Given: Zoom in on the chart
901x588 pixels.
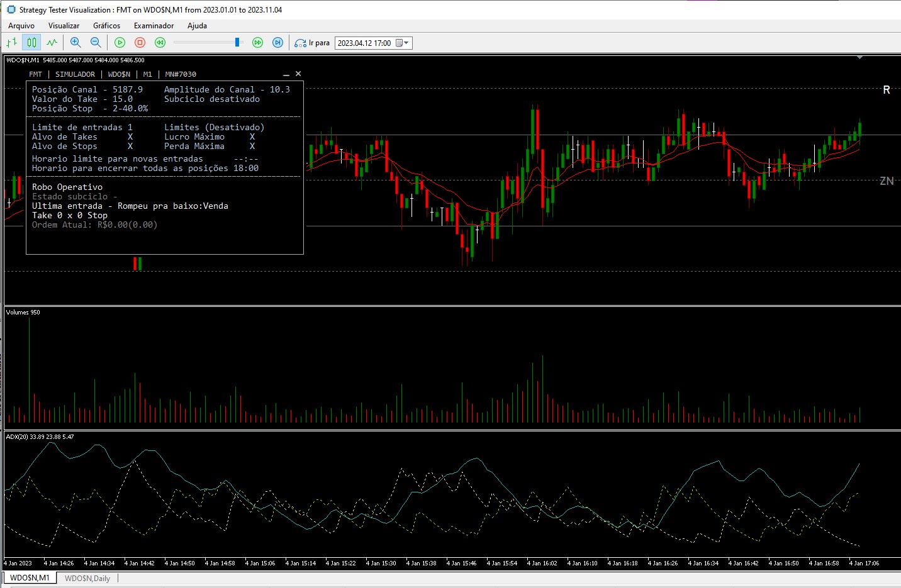Looking at the screenshot, I should tap(76, 43).
